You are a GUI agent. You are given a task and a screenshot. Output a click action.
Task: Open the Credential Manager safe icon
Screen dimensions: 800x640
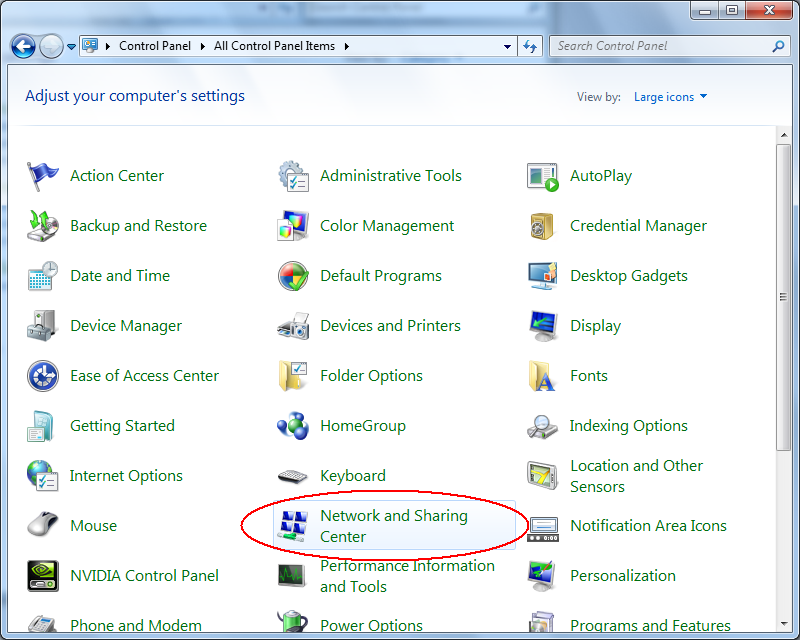542,226
